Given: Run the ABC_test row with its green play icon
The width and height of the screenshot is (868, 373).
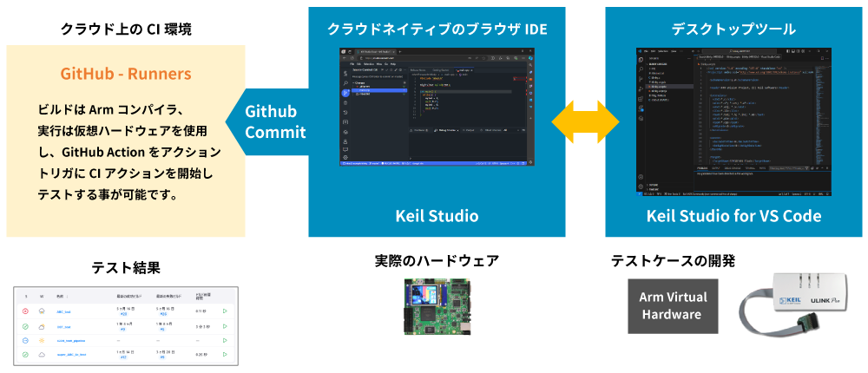Looking at the screenshot, I should (x=225, y=311).
